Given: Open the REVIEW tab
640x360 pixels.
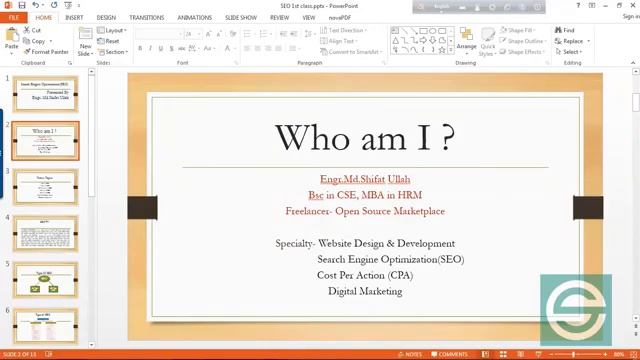Looking at the screenshot, I should [x=280, y=18].
